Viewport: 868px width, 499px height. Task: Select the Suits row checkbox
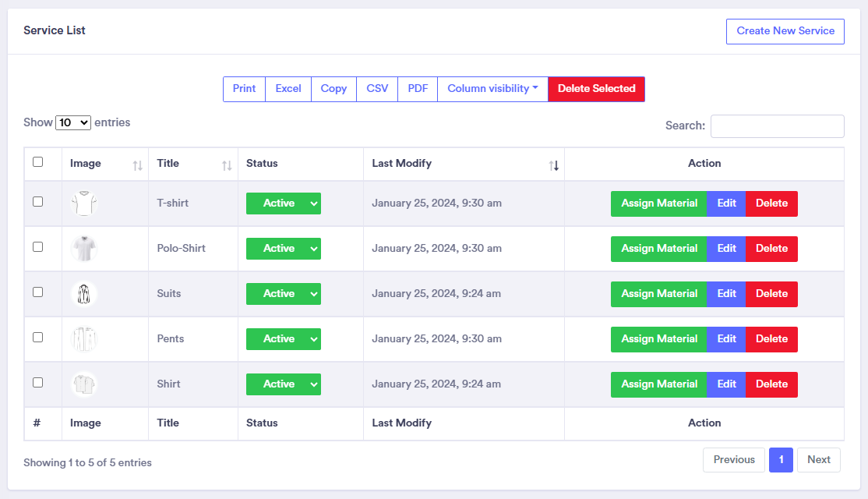(37, 292)
